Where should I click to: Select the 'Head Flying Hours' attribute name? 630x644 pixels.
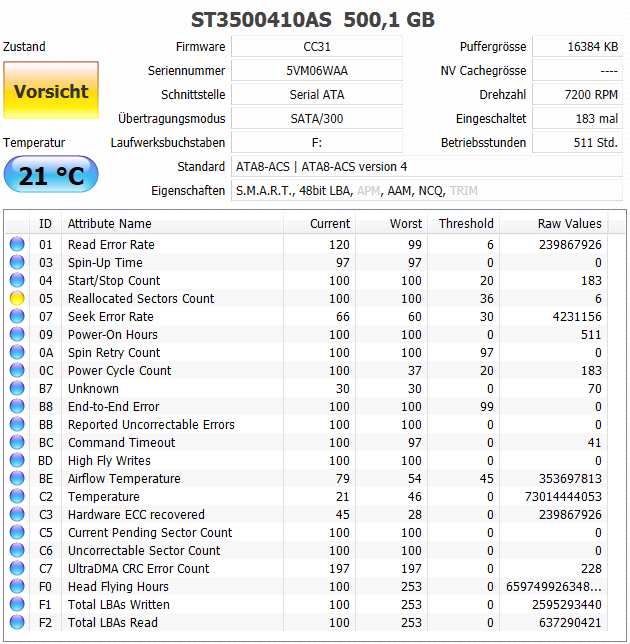[x=118, y=587]
